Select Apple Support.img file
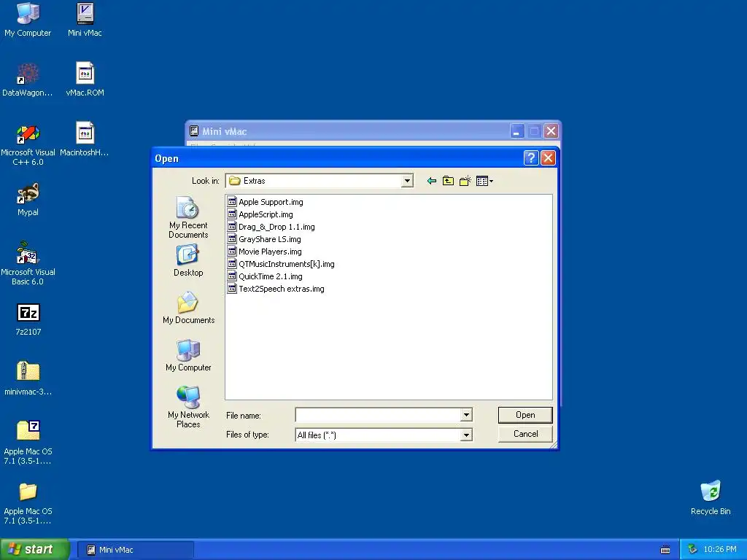 pyautogui.click(x=266, y=202)
